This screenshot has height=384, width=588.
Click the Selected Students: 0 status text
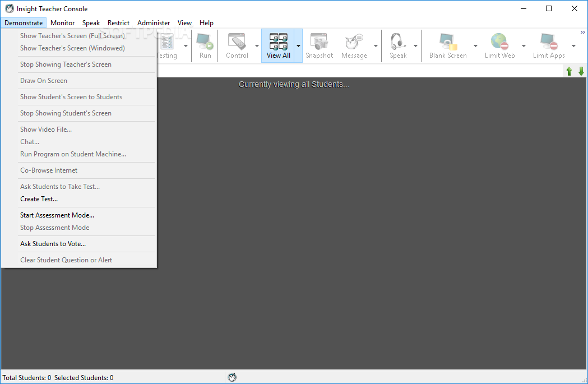pyautogui.click(x=84, y=378)
